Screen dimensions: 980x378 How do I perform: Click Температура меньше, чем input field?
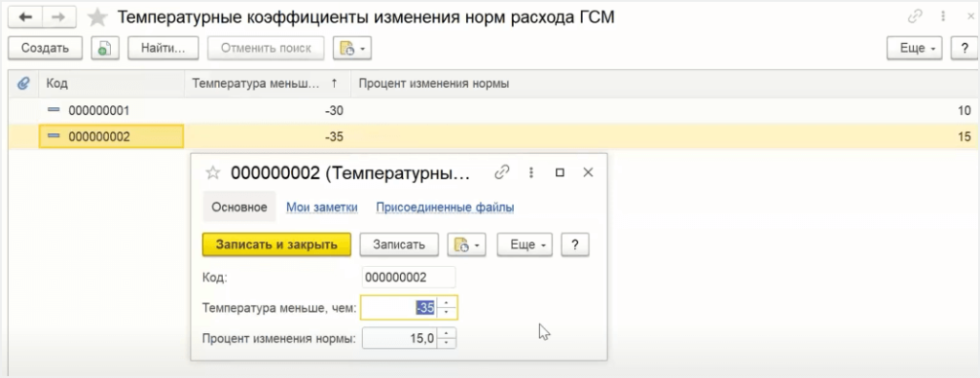(x=399, y=307)
